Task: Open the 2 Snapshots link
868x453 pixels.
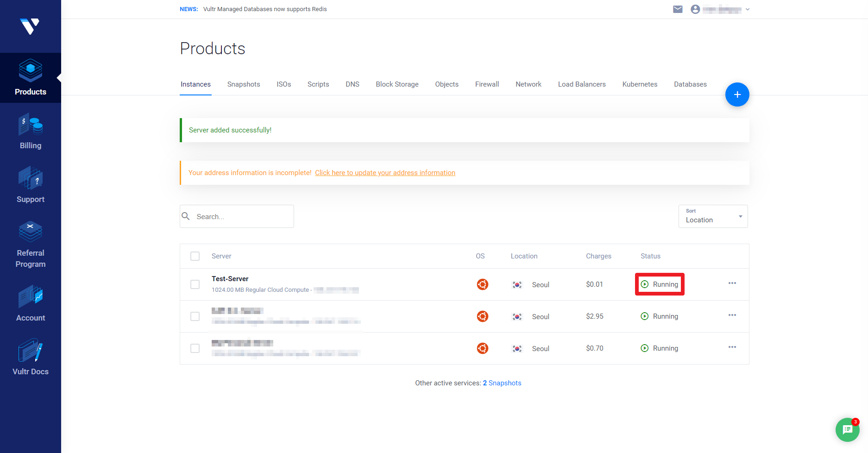Action: pyautogui.click(x=502, y=383)
